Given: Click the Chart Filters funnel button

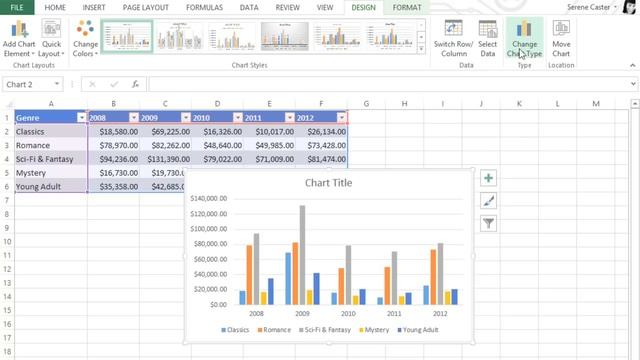Looking at the screenshot, I should pyautogui.click(x=488, y=223).
